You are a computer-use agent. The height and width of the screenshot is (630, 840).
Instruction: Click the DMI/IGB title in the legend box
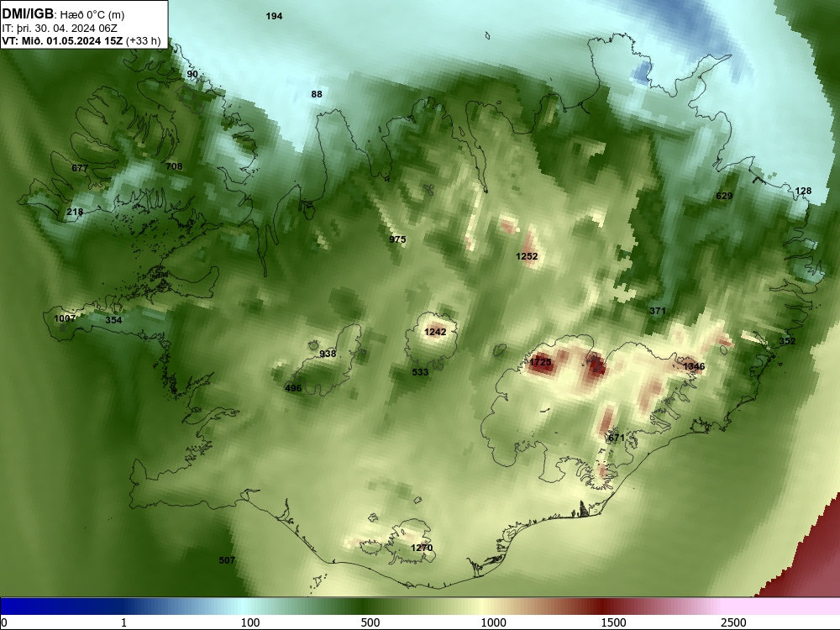click(x=28, y=14)
